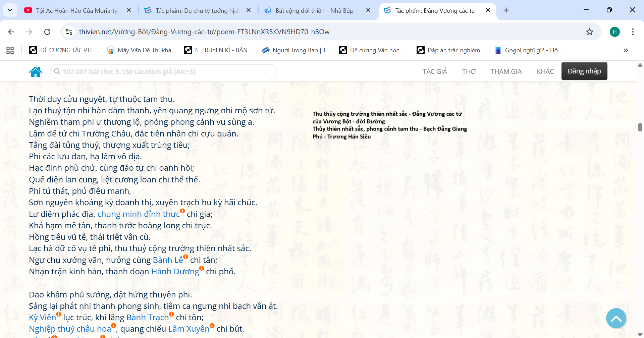Open a new browser tab
This screenshot has height=338, width=644.
[506, 10]
